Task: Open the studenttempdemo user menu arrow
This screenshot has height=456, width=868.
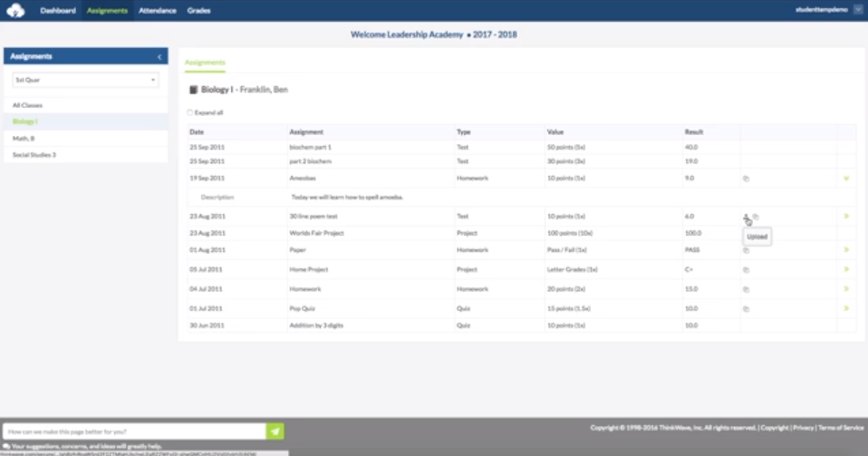Action: pos(858,10)
